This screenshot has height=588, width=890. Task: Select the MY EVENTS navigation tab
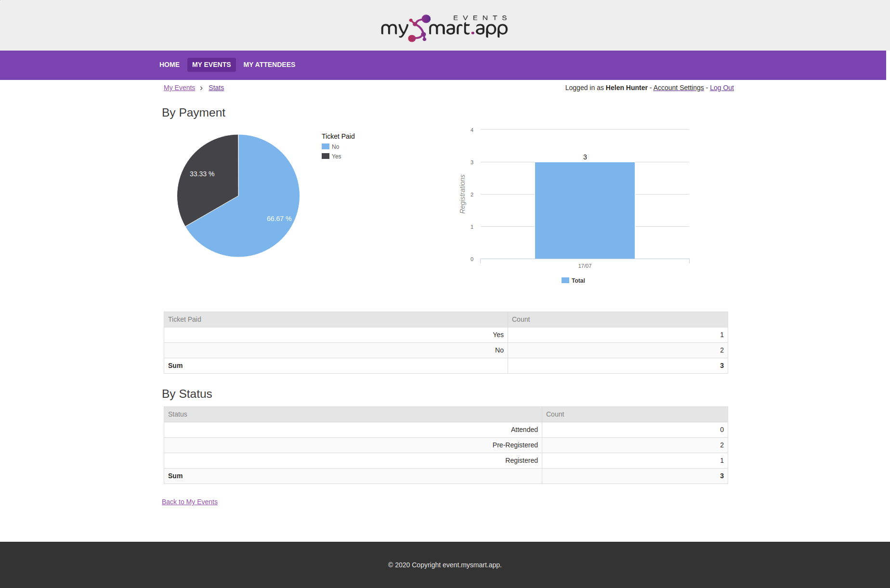211,65
